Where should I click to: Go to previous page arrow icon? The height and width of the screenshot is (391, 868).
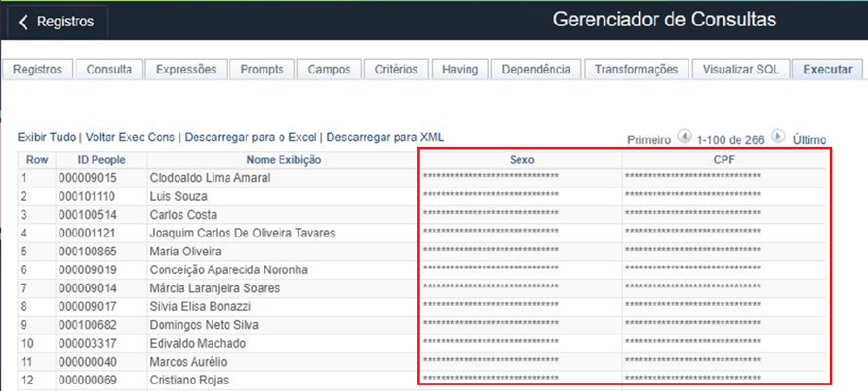click(684, 137)
